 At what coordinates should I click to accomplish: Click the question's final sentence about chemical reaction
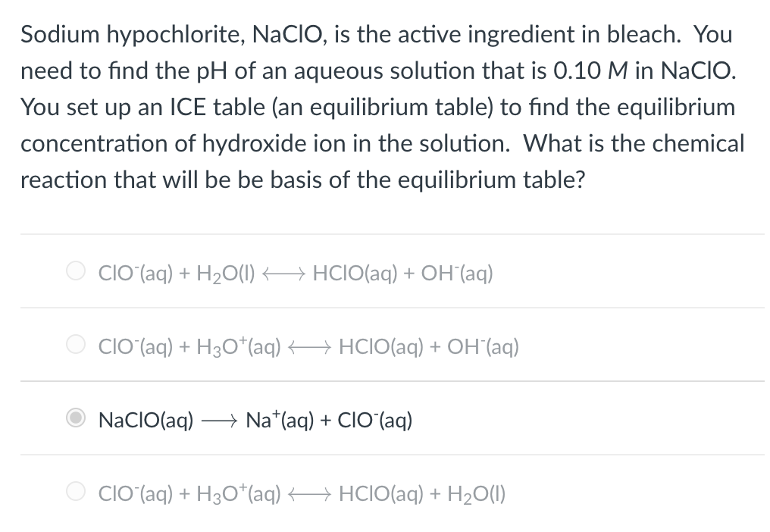pyautogui.click(x=383, y=161)
